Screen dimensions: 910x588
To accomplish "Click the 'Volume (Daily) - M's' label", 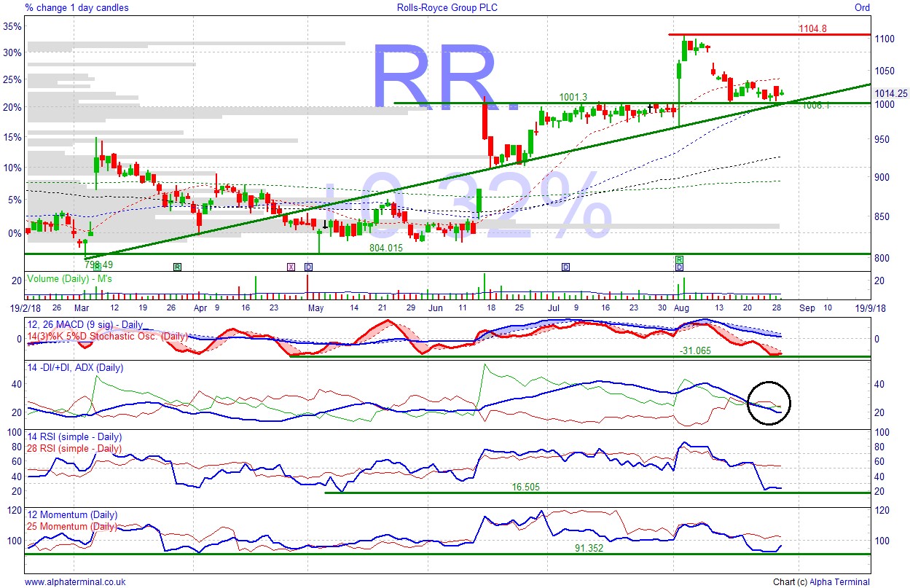I will pos(68,279).
